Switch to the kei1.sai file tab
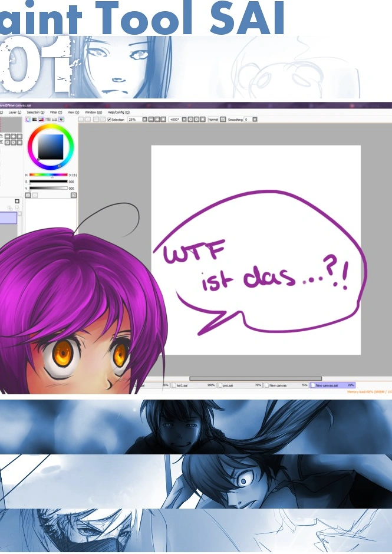The image size is (392, 554). click(x=194, y=385)
